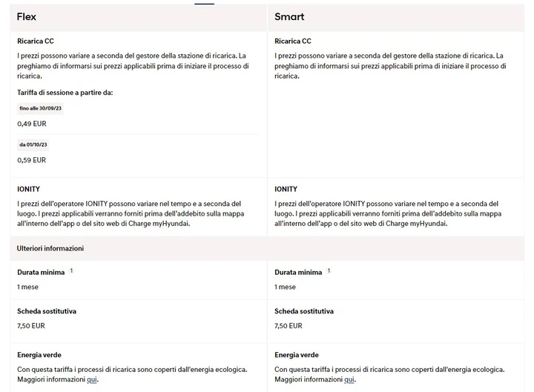Click the 0,59 EUR session price
The height and width of the screenshot is (392, 534).
pos(32,160)
